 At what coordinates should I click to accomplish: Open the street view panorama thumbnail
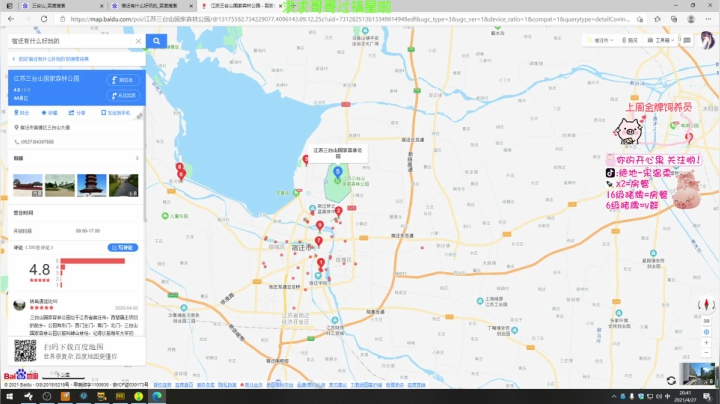[x=697, y=374]
